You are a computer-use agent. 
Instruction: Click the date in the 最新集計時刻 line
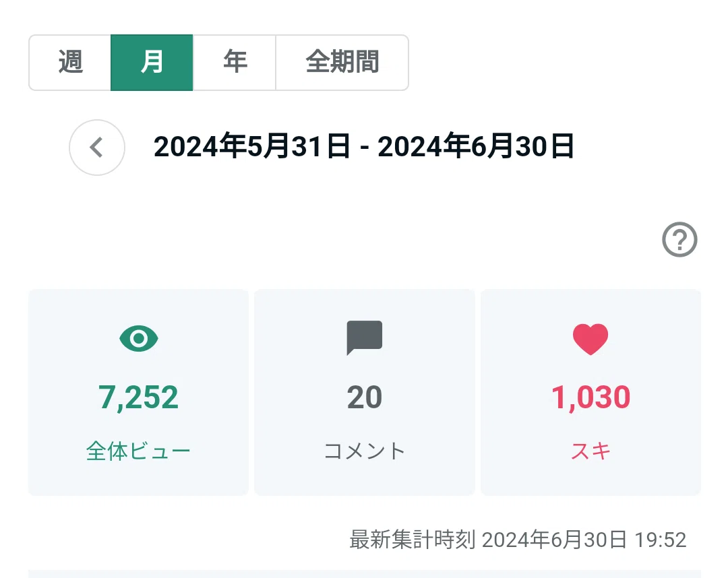[554, 540]
